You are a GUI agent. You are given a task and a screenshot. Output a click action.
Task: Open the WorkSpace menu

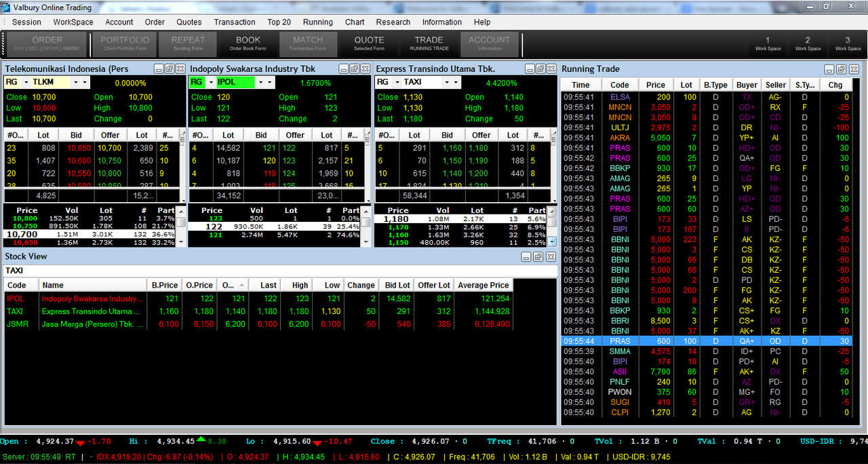[73, 22]
